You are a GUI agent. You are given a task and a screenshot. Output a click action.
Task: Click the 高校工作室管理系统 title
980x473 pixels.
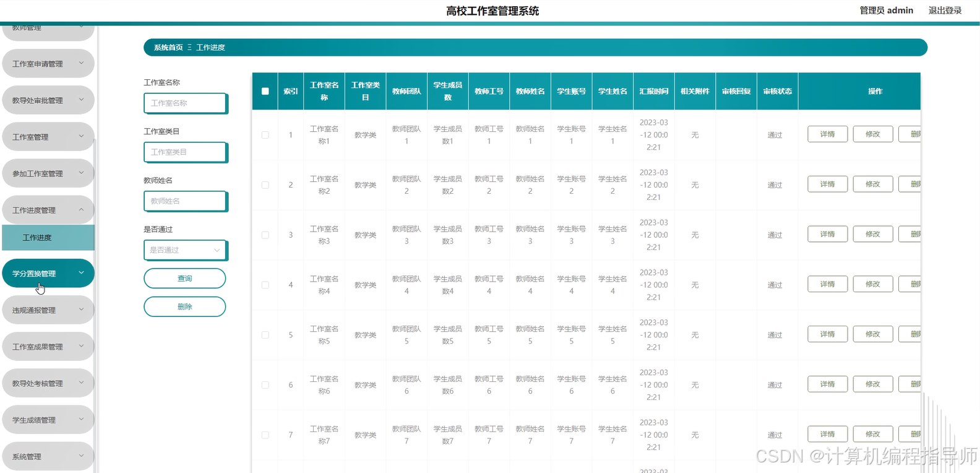[x=492, y=11]
